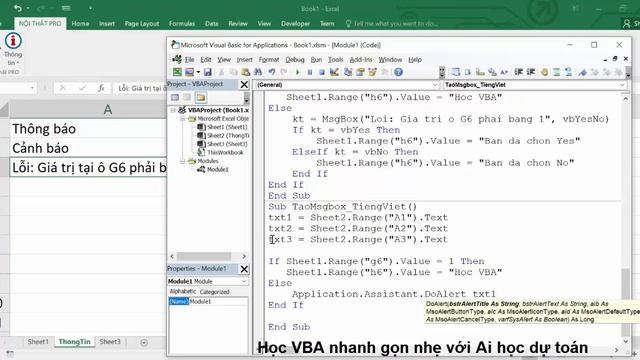Open the VBA Tools menu
The width and height of the screenshot is (640, 360).
coord(336,60)
